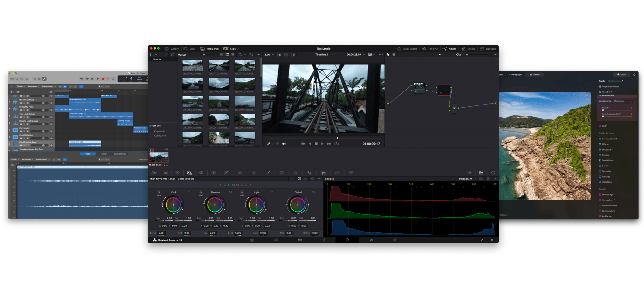
Task: Mute the Breathless Piano track
Action: click(x=21, y=103)
